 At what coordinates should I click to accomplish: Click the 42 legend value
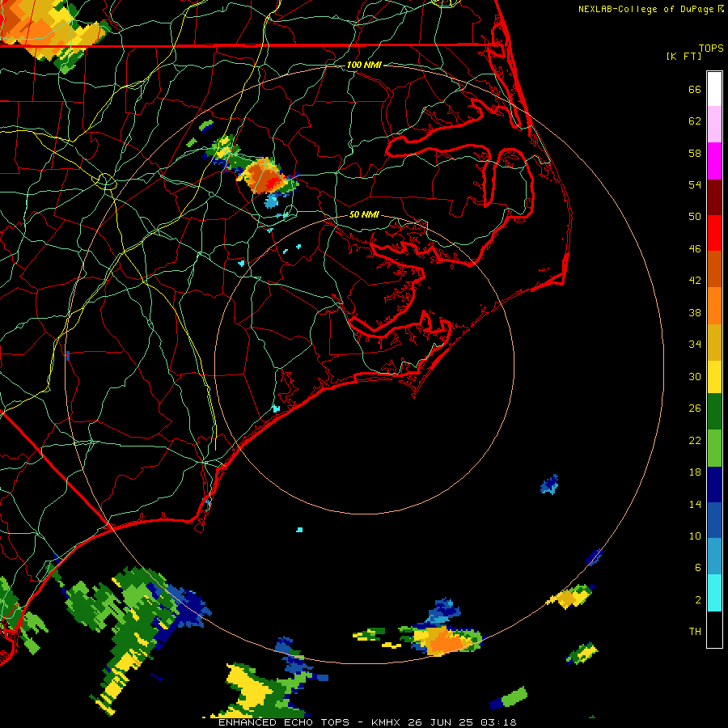coord(695,281)
